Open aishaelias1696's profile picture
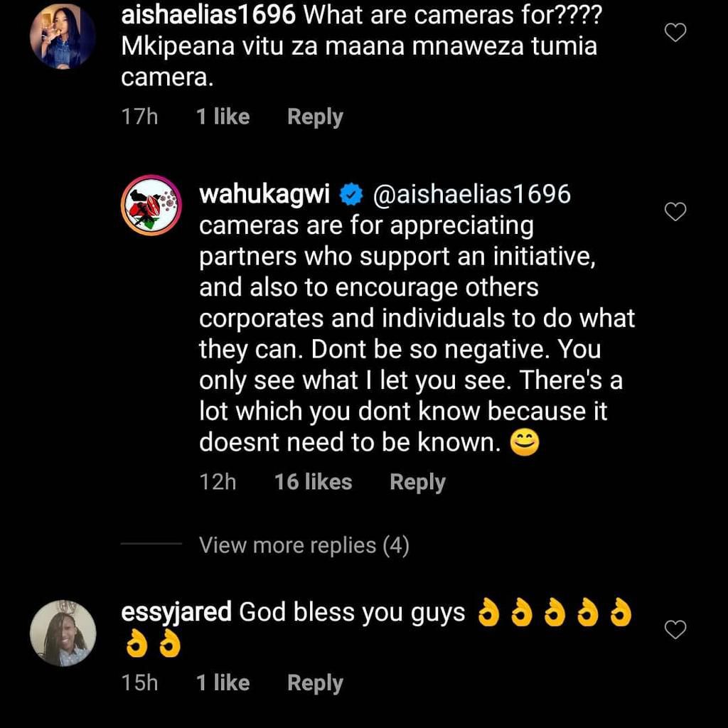The height and width of the screenshot is (728, 728). (63, 36)
